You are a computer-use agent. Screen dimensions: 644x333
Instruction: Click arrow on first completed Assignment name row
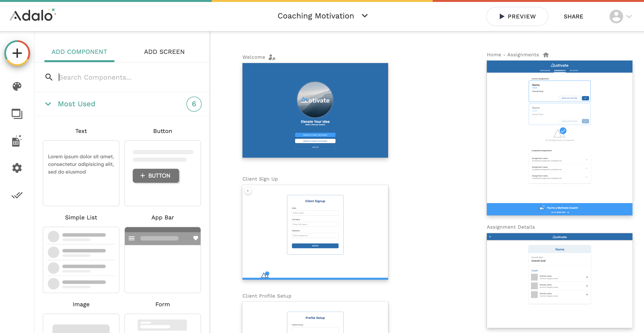tap(586, 159)
